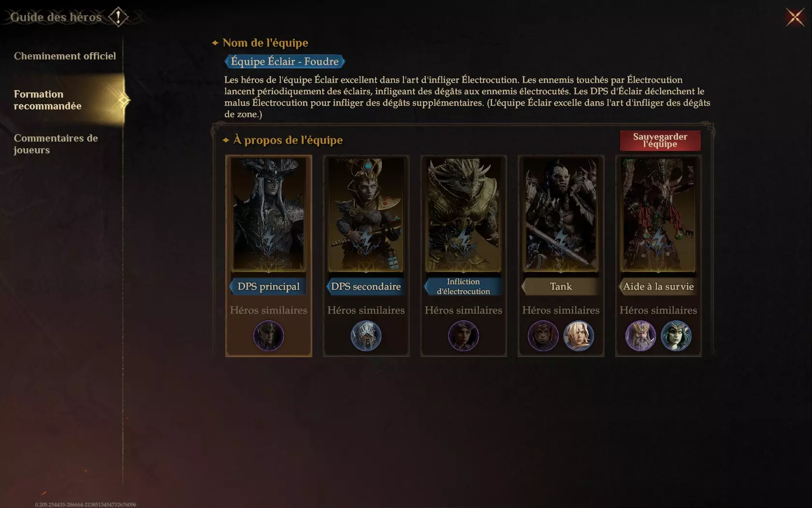Select the DPS principal hero portrait
Image resolution: width=812 pixels, height=508 pixels.
(269, 215)
